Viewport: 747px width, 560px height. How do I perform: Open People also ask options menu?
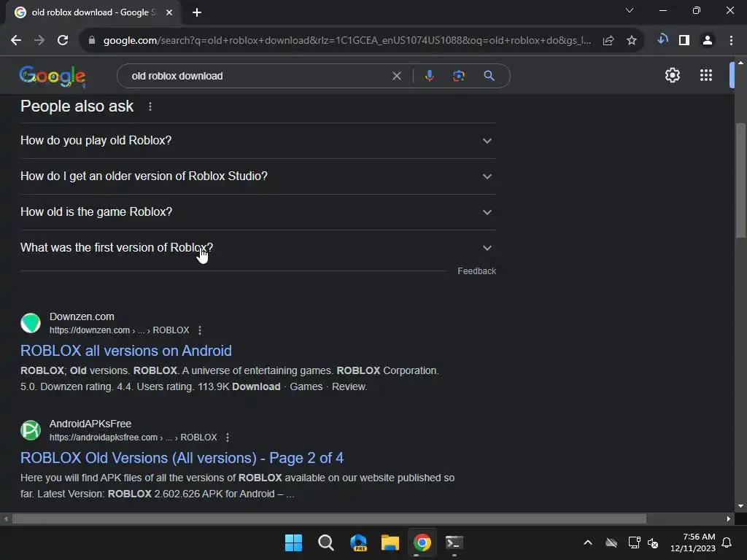pos(150,106)
